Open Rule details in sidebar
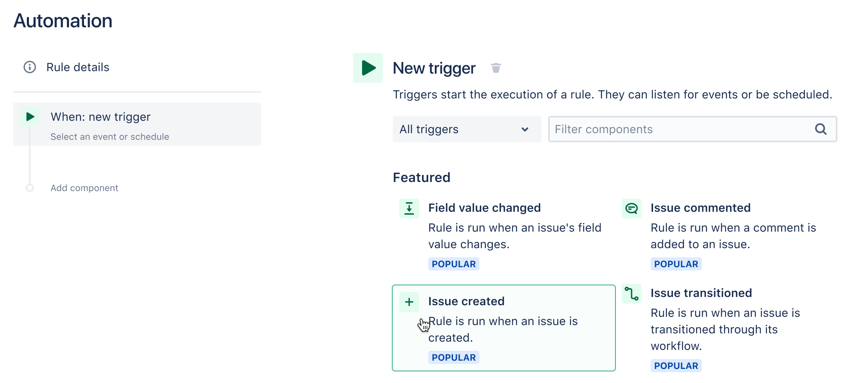 coord(78,67)
